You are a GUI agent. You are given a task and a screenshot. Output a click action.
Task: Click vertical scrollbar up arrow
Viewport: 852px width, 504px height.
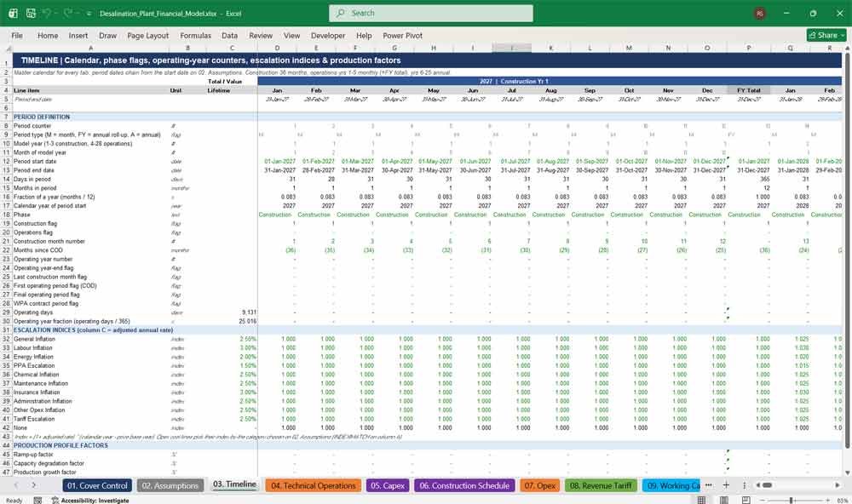coord(847,49)
